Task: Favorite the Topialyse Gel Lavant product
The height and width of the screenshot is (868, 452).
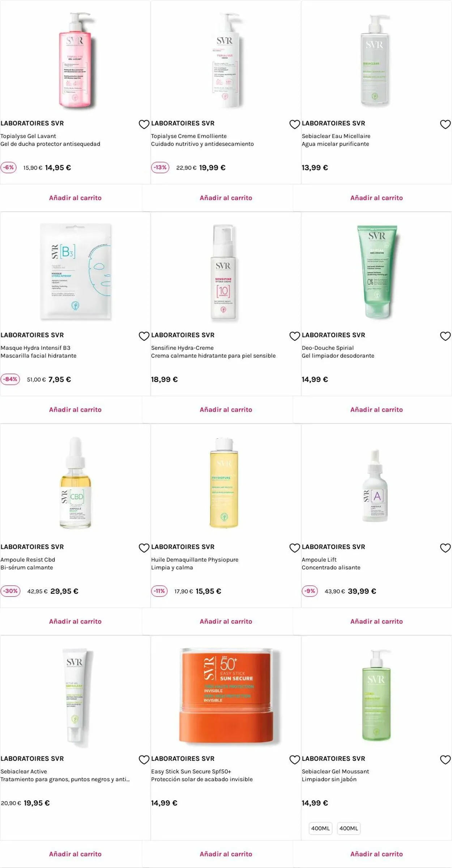Action: click(x=144, y=124)
